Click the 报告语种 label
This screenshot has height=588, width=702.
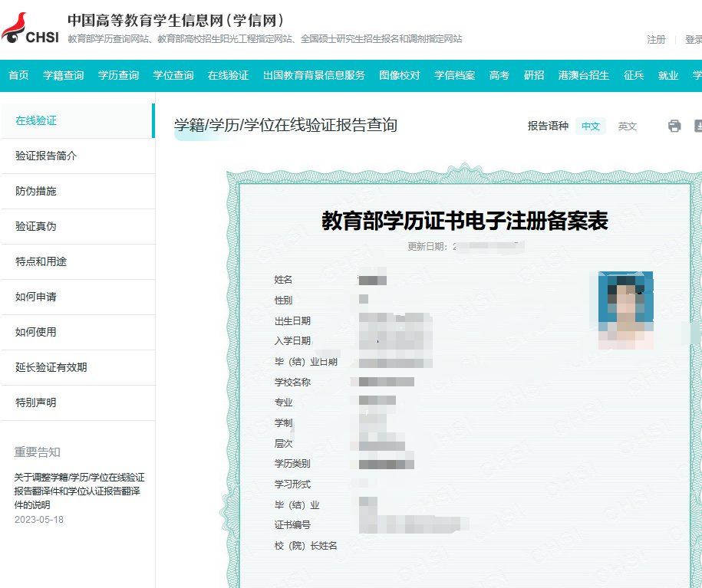click(x=548, y=126)
